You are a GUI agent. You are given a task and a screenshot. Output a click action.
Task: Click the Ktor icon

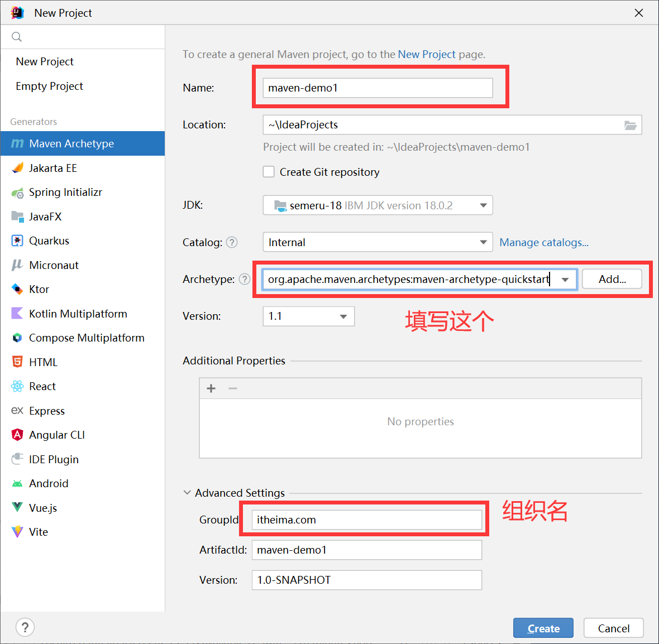click(x=17, y=289)
